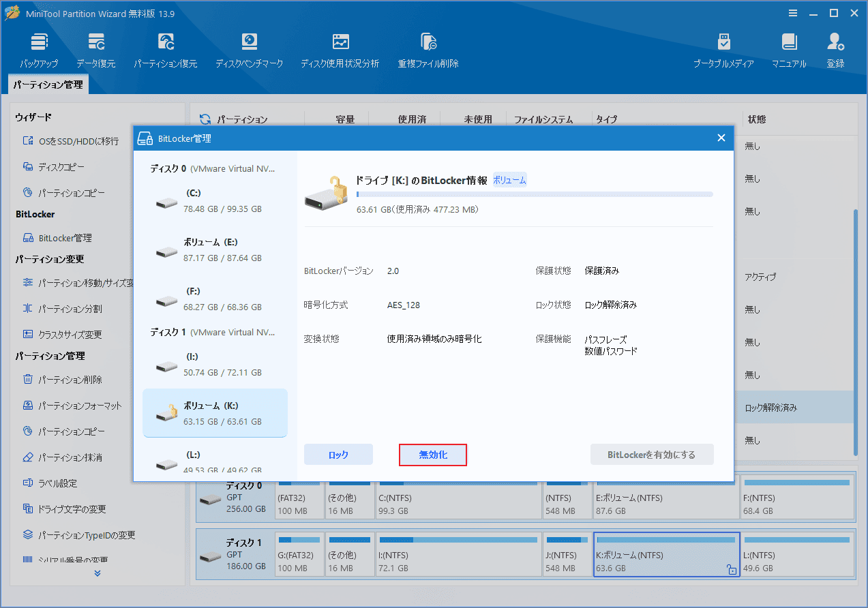Click drive K usage progress bar
The height and width of the screenshot is (608, 868).
point(535,194)
